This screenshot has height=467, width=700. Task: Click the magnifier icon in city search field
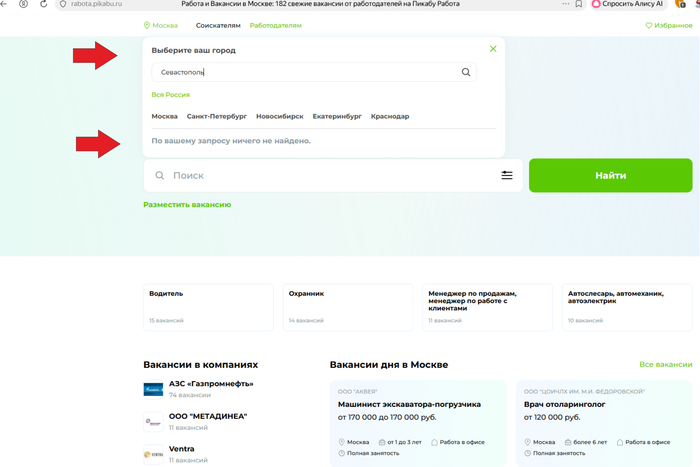[x=466, y=73]
